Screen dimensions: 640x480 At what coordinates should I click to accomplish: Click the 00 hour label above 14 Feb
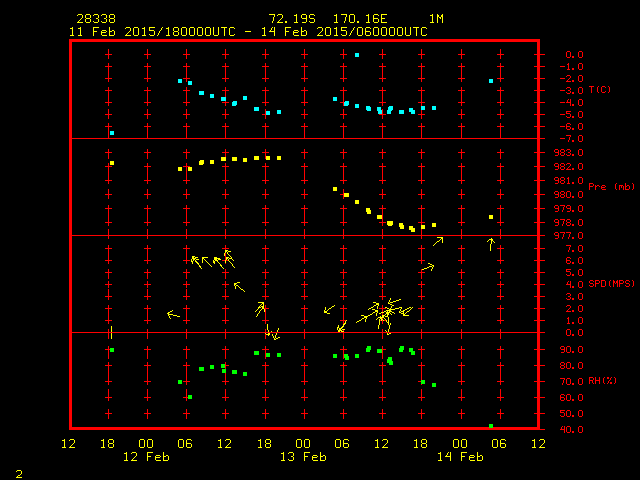460,444
